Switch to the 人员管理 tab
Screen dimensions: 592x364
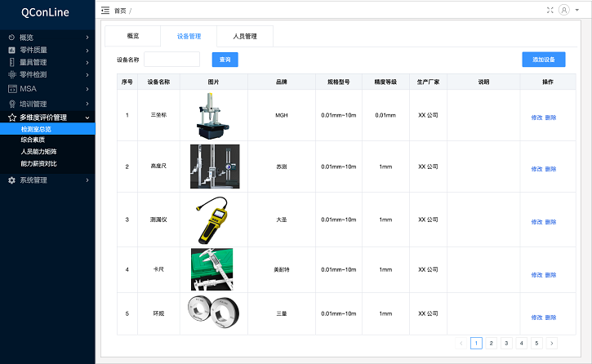coord(244,37)
